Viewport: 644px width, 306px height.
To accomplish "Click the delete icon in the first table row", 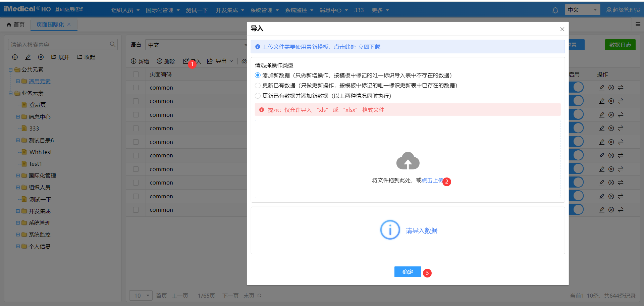I will (x=611, y=88).
